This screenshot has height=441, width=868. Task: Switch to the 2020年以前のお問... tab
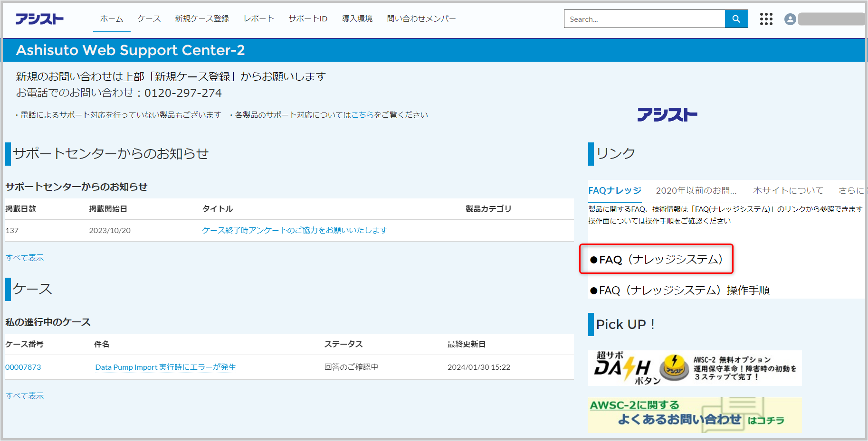point(696,190)
